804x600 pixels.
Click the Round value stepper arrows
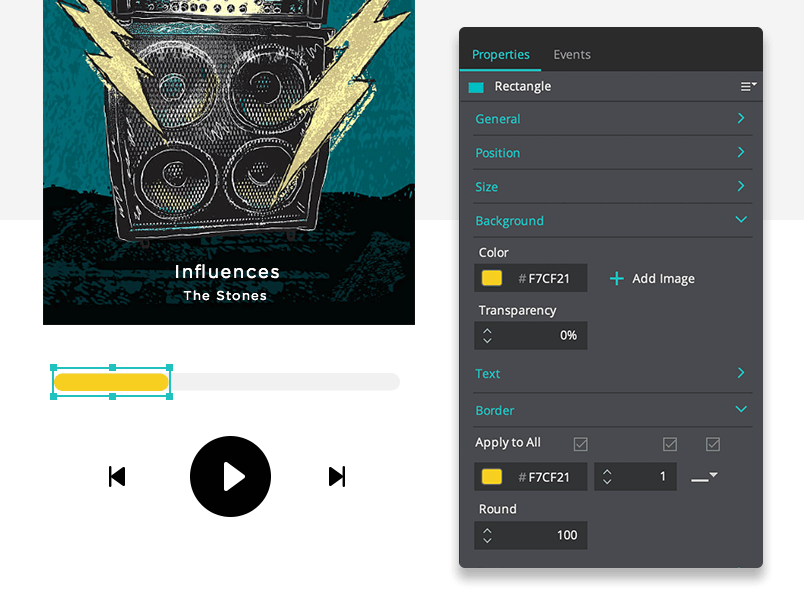point(487,535)
